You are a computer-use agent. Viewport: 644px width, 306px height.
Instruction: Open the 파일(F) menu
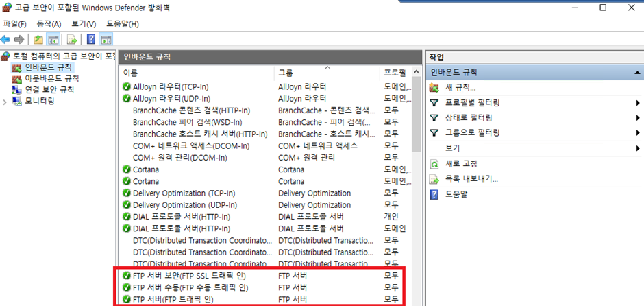point(14,24)
